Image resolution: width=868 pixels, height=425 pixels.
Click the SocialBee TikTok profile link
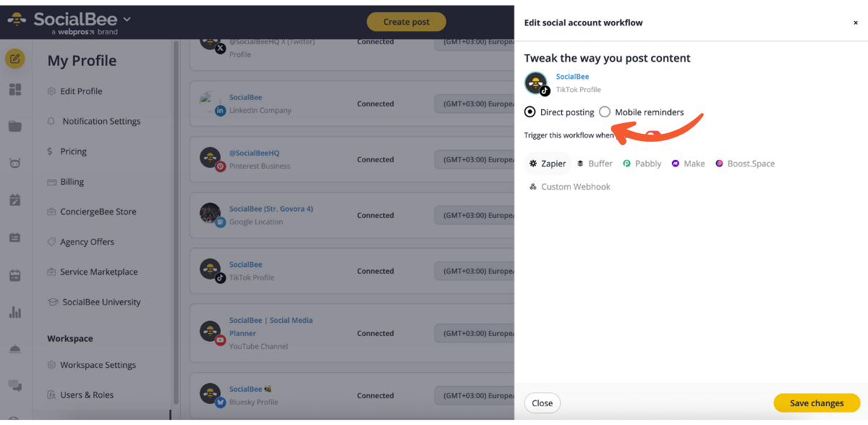click(572, 77)
